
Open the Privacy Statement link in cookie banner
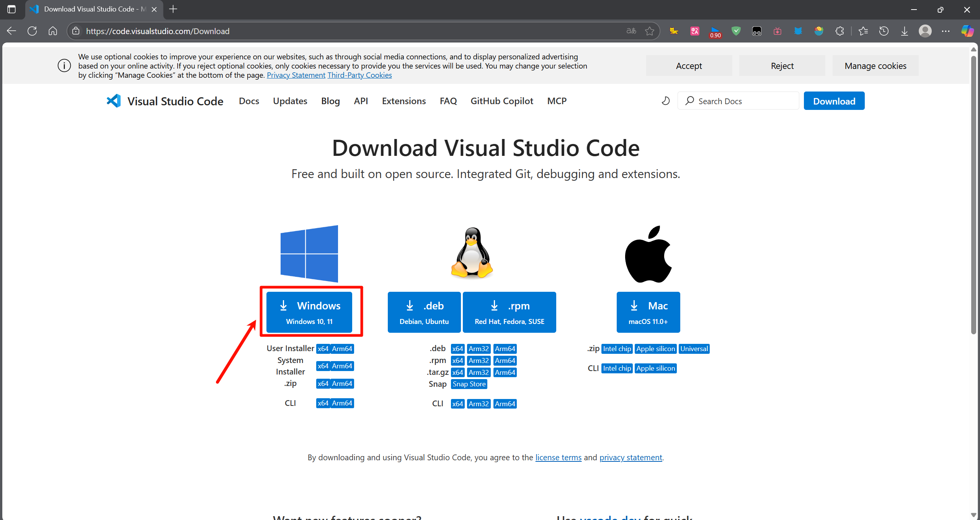click(x=296, y=75)
